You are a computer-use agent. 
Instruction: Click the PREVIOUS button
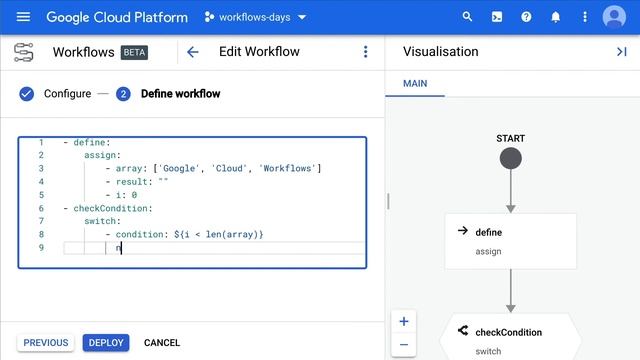click(46, 342)
